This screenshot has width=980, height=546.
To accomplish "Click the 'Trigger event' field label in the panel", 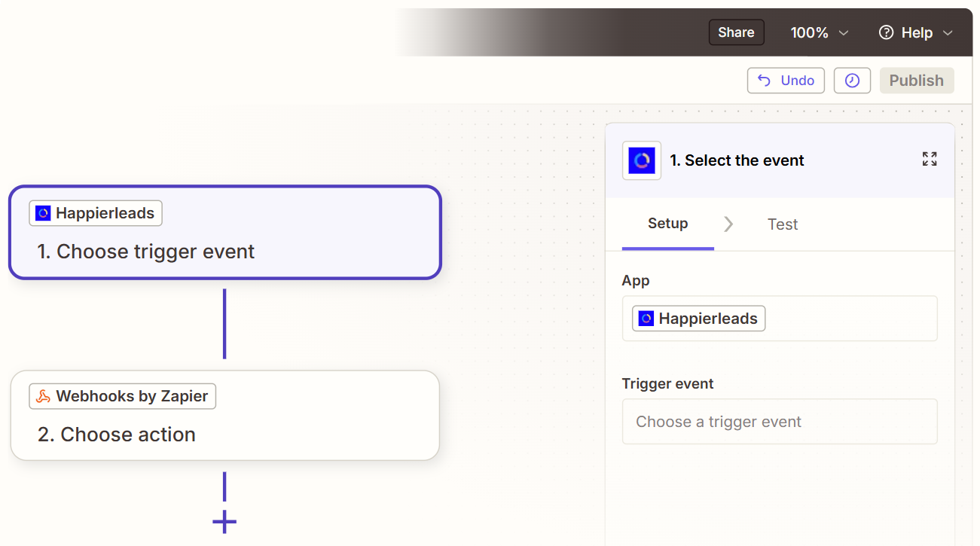I will pos(668,384).
